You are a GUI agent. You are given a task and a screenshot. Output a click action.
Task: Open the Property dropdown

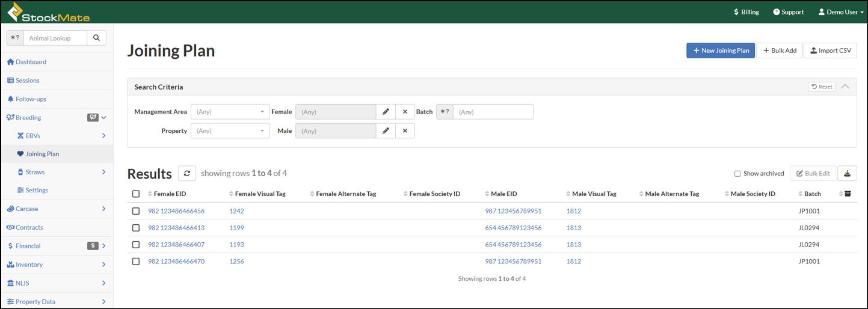click(230, 131)
